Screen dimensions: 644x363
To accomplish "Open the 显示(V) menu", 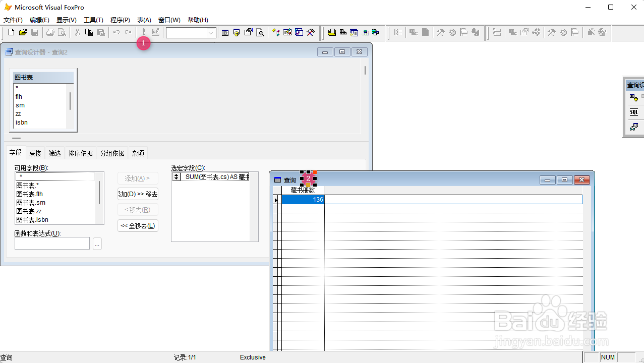I will [x=67, y=20].
